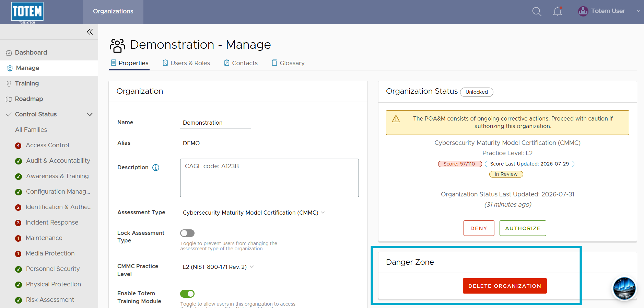Click Awareness & Training green check icon
Image resolution: width=644 pixels, height=308 pixels.
[x=19, y=176]
